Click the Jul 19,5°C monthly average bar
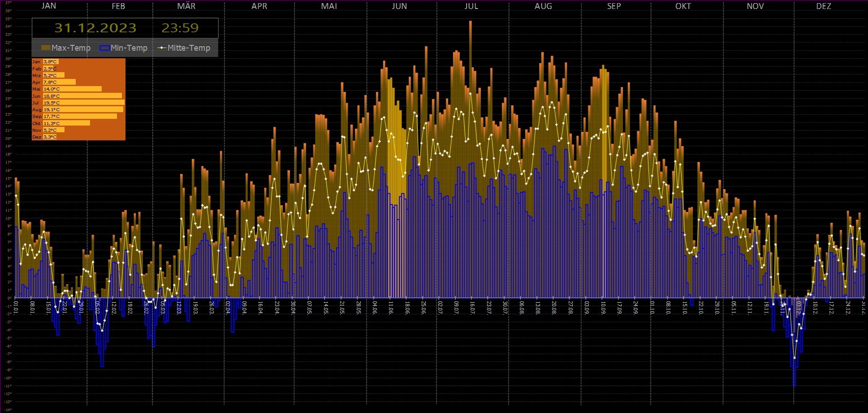868x413 pixels. point(83,103)
